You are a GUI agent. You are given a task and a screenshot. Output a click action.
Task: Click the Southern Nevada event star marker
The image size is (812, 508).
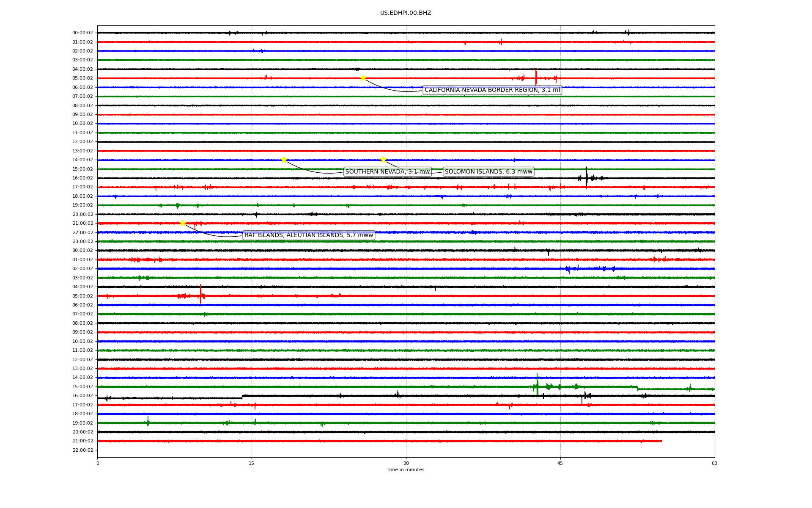(284, 160)
